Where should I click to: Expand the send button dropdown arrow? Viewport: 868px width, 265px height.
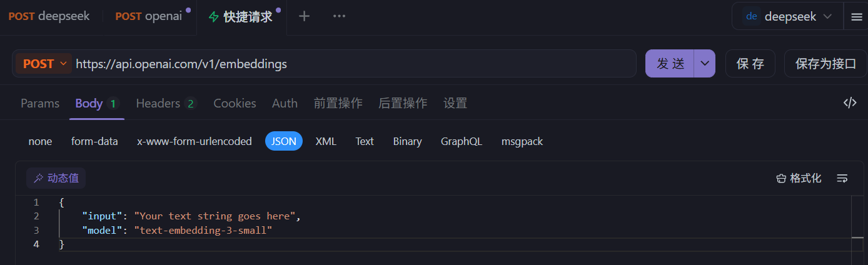click(705, 64)
